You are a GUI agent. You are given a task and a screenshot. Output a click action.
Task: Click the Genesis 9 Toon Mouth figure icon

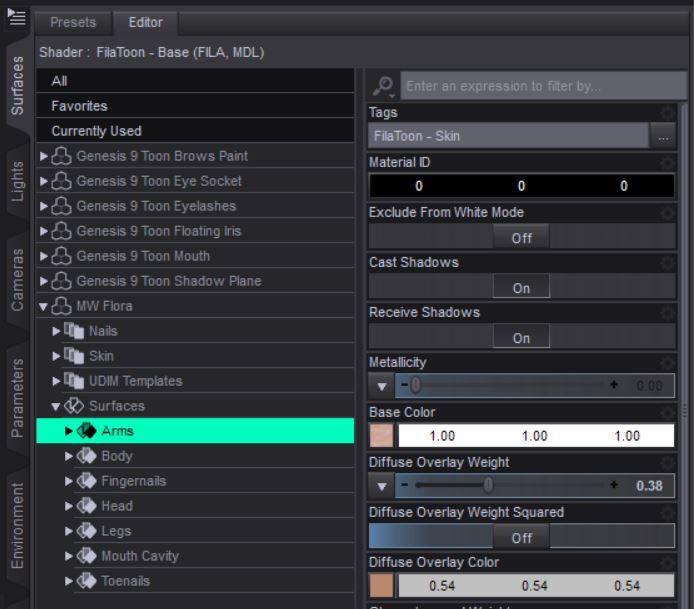coord(62,256)
